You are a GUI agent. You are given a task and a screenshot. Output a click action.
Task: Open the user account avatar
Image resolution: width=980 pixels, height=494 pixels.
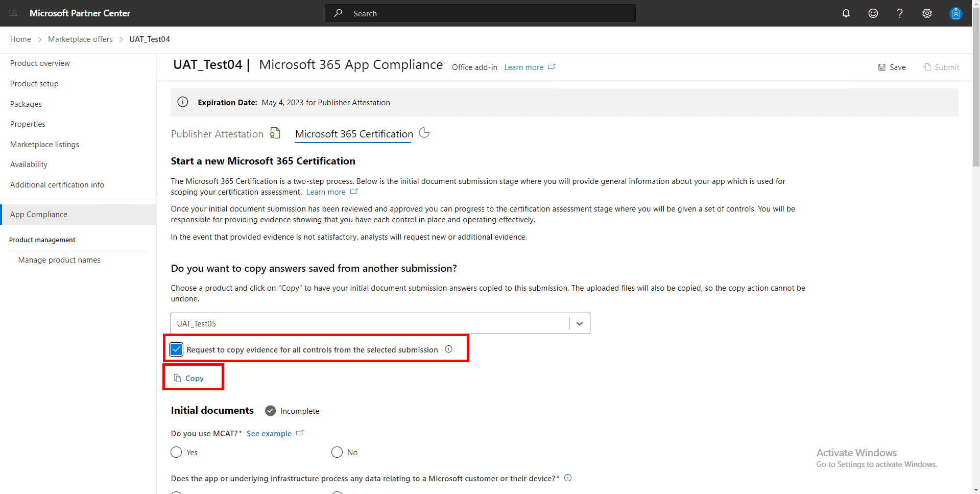click(955, 13)
